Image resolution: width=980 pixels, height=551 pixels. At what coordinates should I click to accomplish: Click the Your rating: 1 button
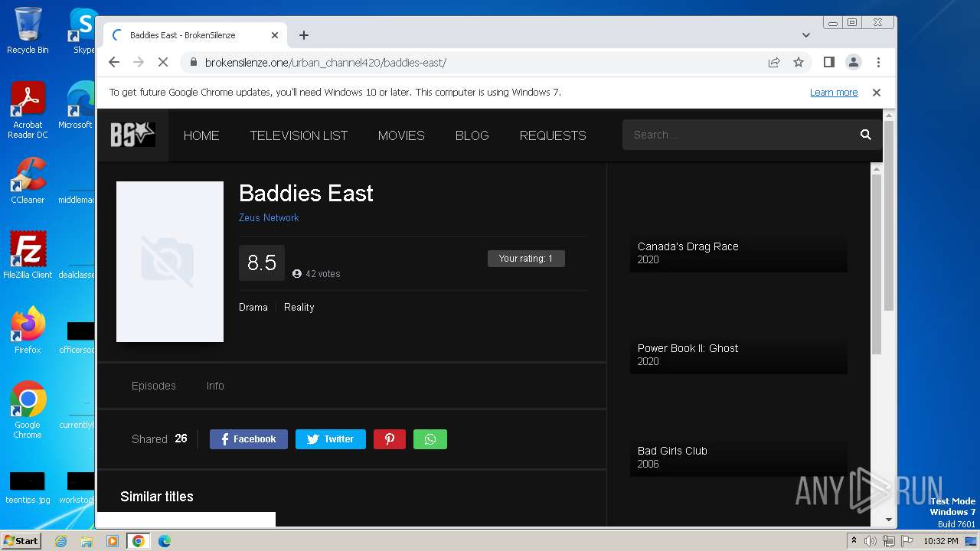(x=526, y=259)
